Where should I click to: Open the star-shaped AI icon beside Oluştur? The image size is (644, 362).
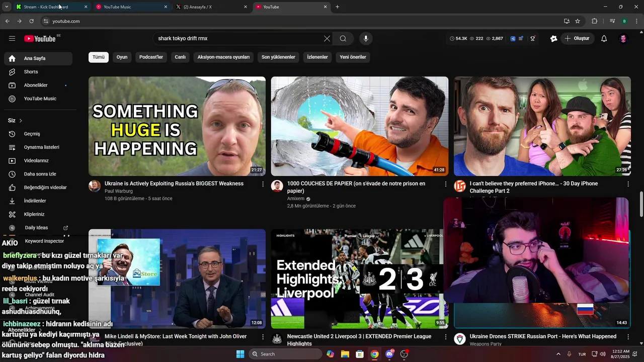pyautogui.click(x=554, y=39)
